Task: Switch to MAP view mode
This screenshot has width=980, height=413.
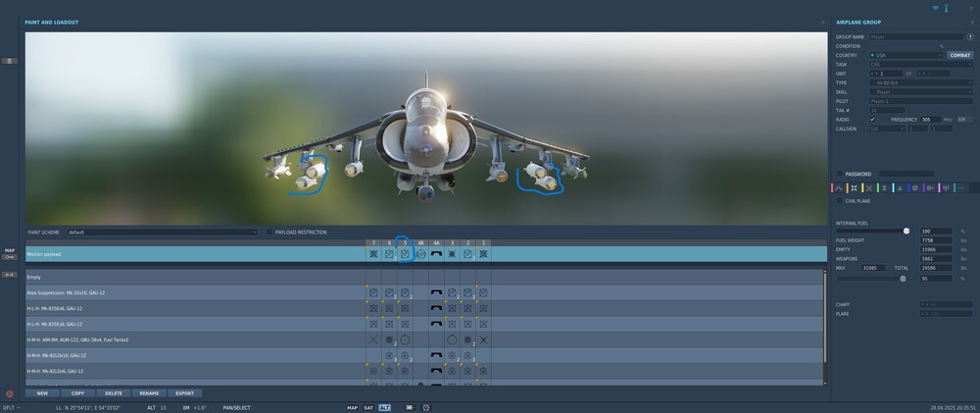Action: point(353,408)
